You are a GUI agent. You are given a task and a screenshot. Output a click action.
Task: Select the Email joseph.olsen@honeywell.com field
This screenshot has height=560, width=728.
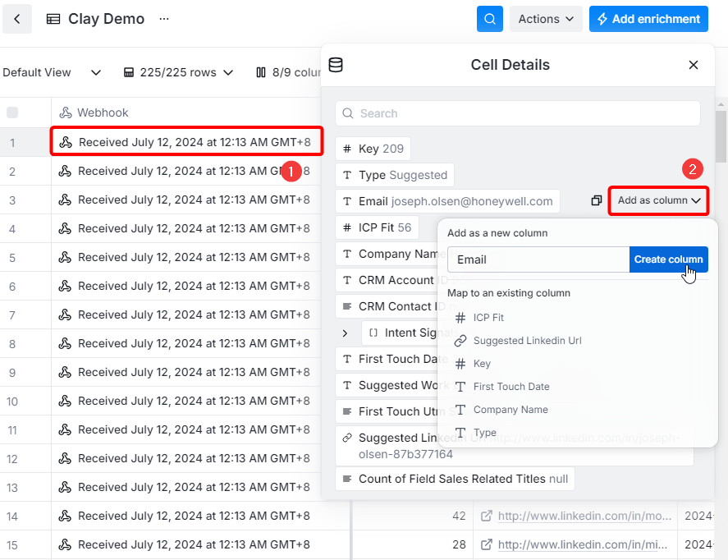point(447,201)
